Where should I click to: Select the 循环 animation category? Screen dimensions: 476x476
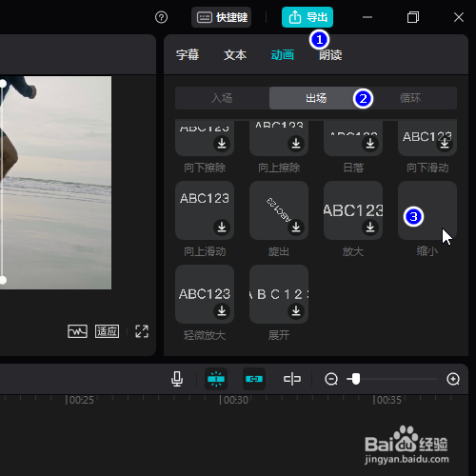(x=410, y=98)
